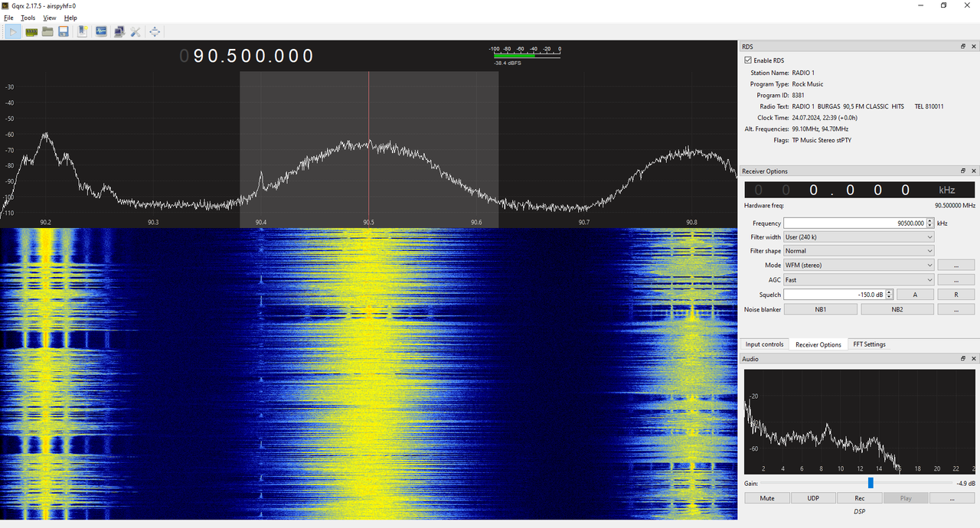This screenshot has height=528, width=980.
Task: Click the Clock Time value 24.07.2024
Action: tap(825, 118)
